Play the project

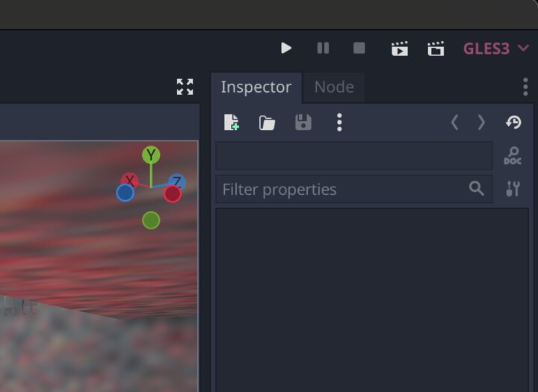(x=285, y=48)
